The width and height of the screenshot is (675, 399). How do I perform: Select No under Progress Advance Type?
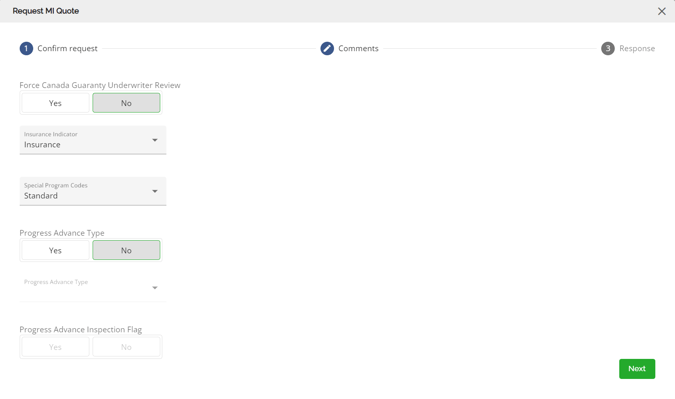(x=126, y=251)
